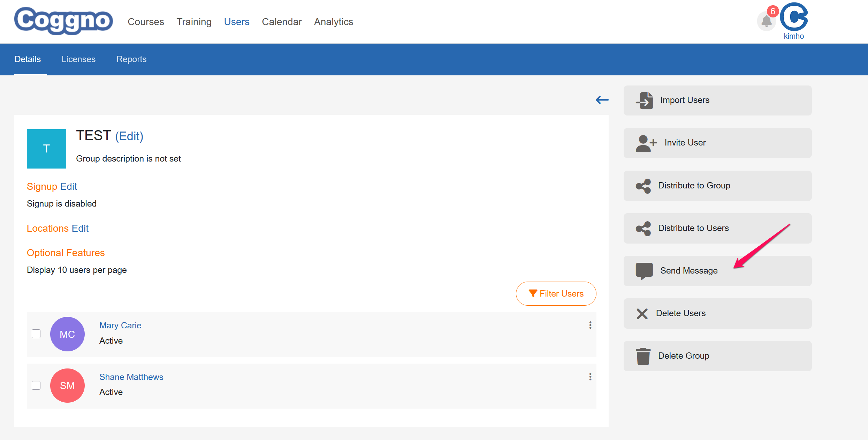The width and height of the screenshot is (868, 440).
Task: Click Shane Matthews' Active status
Action: point(111,392)
